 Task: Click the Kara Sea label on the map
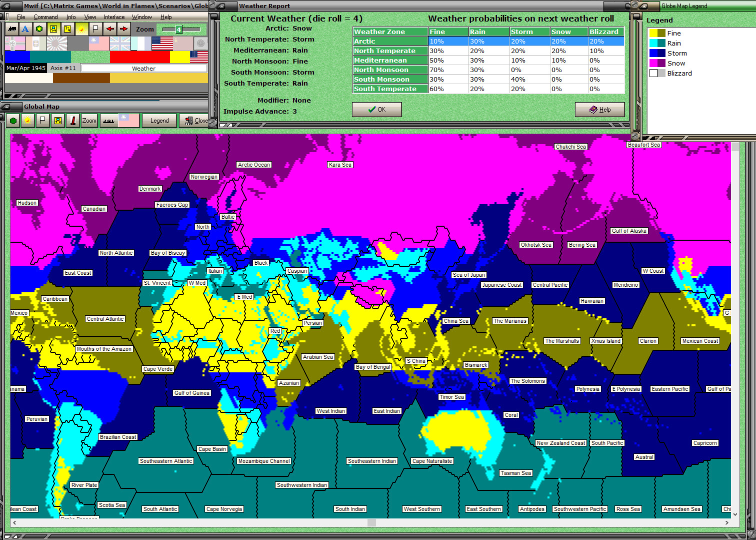[x=340, y=165]
